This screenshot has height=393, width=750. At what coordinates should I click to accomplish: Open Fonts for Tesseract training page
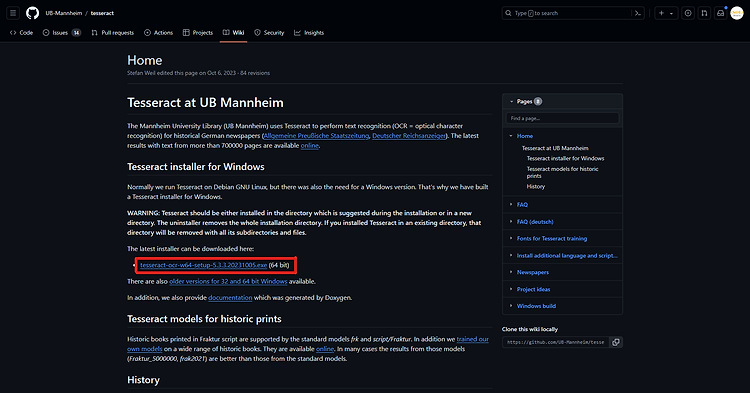[x=552, y=238]
